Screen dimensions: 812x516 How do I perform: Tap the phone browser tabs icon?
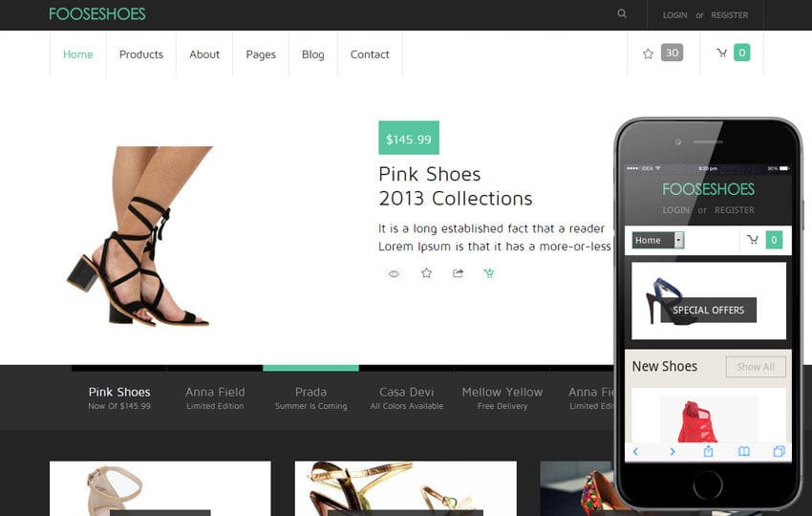tap(779, 451)
